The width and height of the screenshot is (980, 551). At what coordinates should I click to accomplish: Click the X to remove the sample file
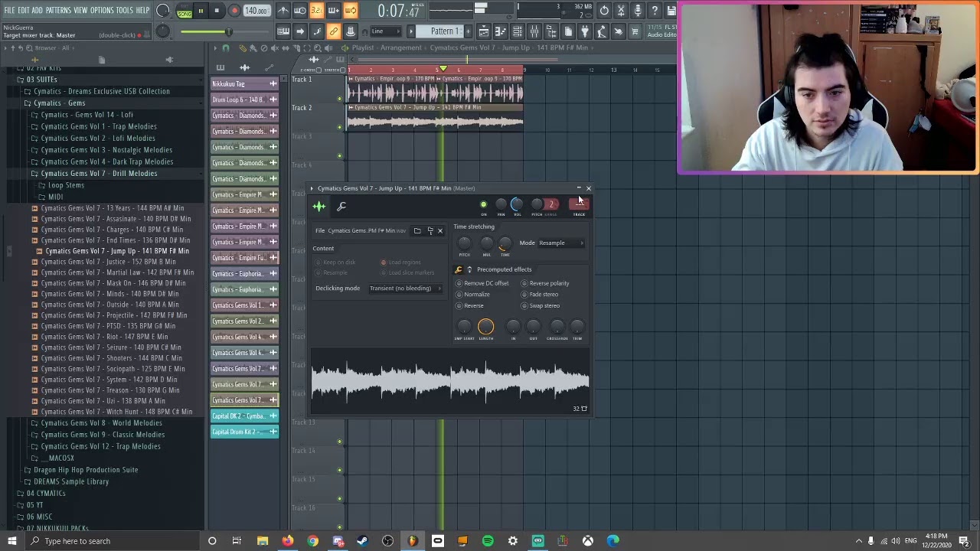440,231
